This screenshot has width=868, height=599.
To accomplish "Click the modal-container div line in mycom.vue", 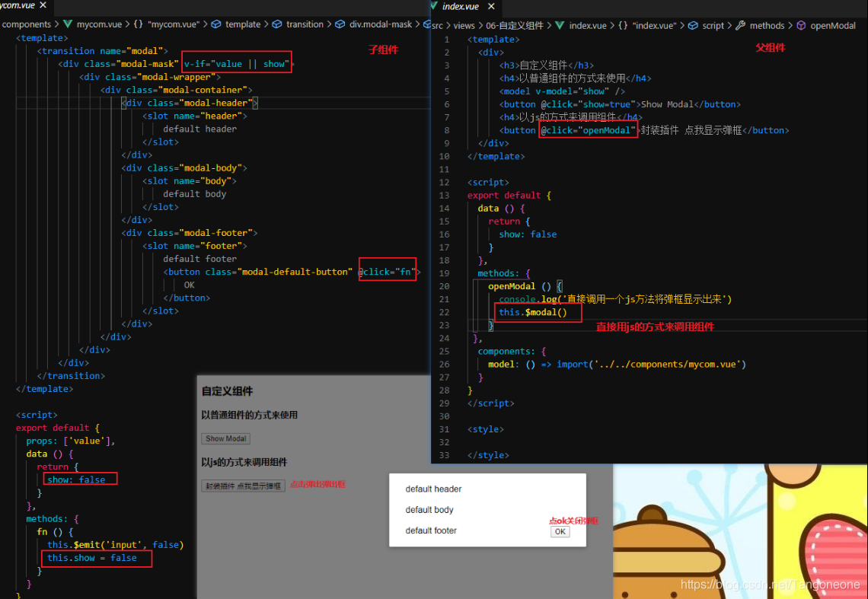I will tap(176, 90).
